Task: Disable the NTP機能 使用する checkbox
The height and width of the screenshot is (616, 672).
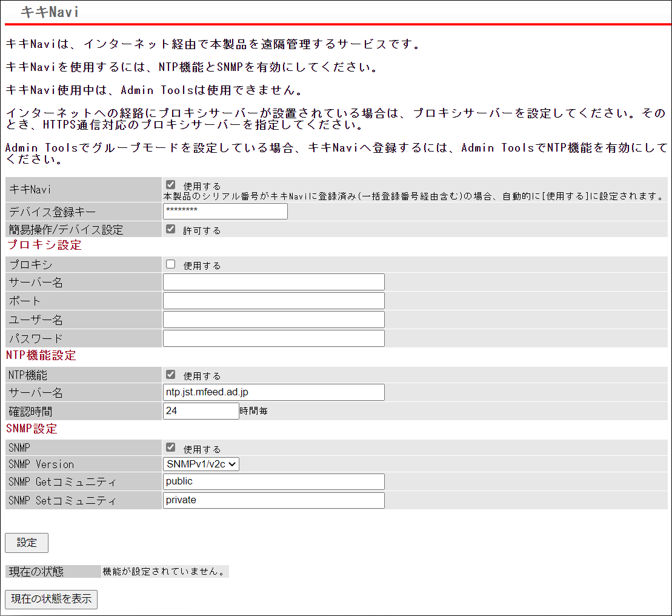Action: (171, 375)
